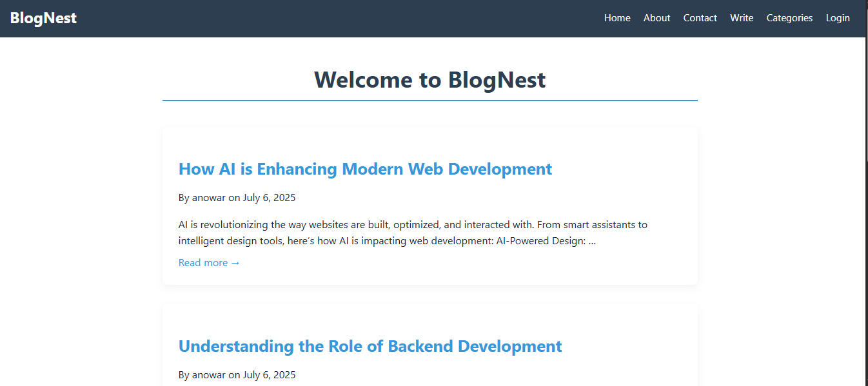Click the date in the Backend post byline

click(x=269, y=375)
